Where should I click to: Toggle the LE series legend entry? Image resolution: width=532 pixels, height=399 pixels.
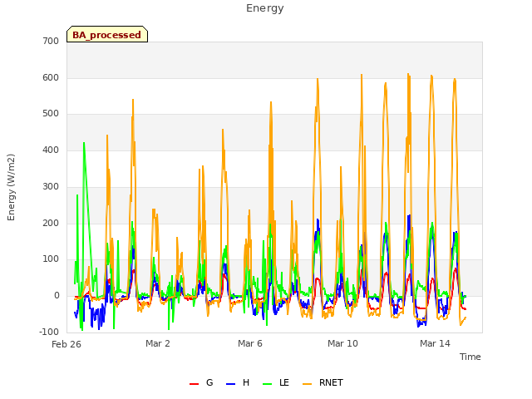point(276,382)
